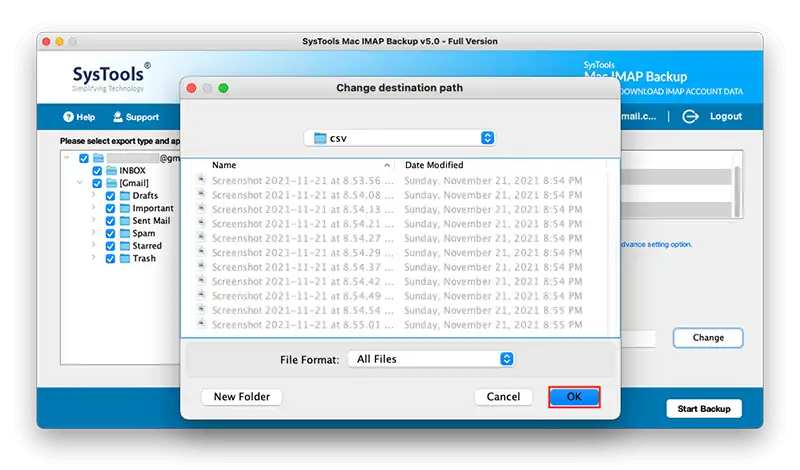Click the Trash folder icon
This screenshot has height=470, width=800.
125,258
